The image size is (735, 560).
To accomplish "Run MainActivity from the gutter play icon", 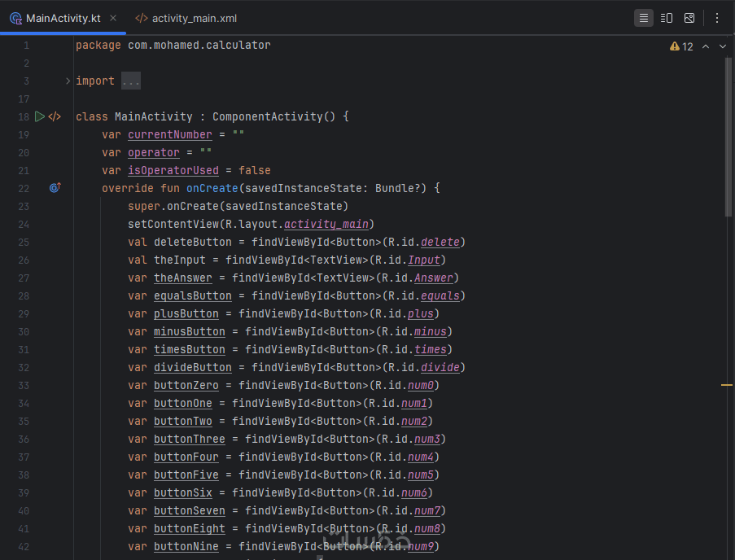I will [40, 116].
